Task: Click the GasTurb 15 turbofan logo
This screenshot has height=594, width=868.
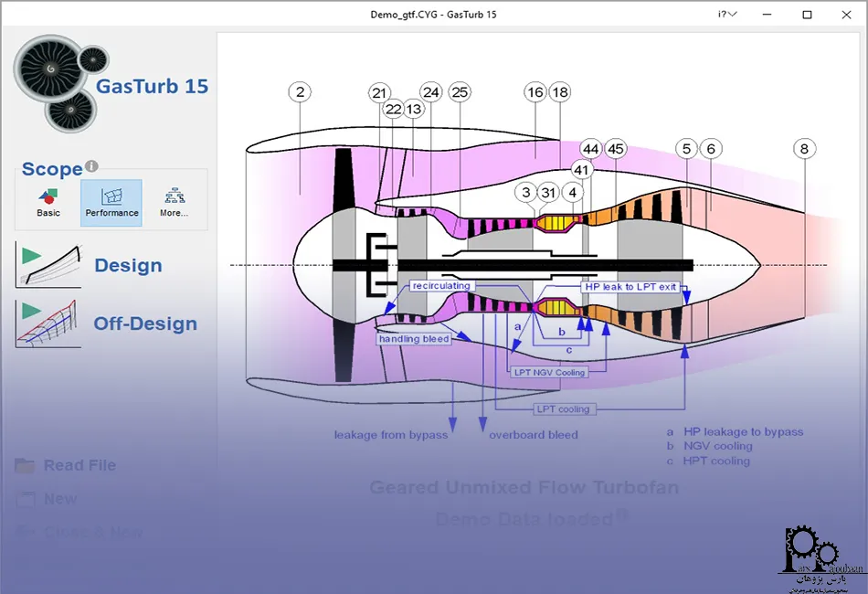Action: coord(61,86)
